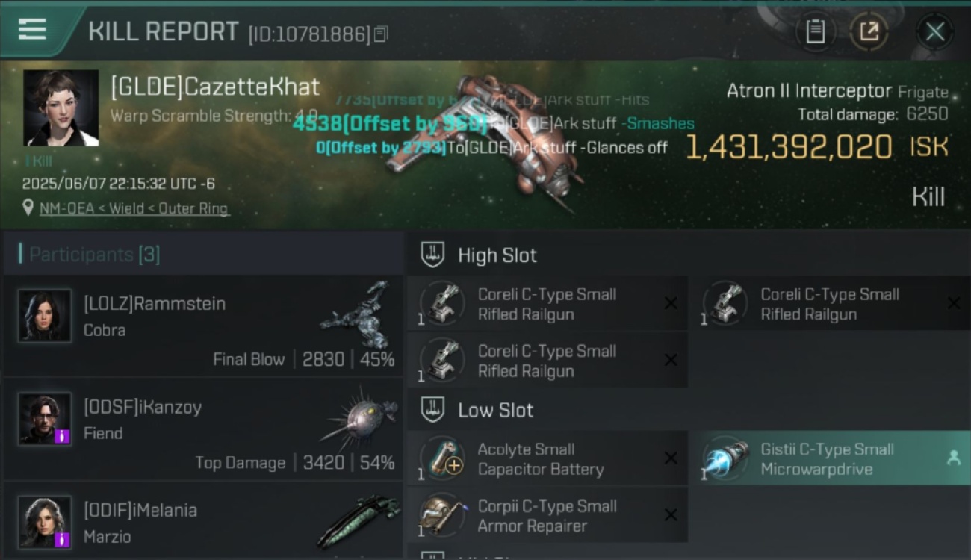View iKanzoy's pilot portrait
Image resolution: width=971 pixels, height=560 pixels.
[45, 419]
